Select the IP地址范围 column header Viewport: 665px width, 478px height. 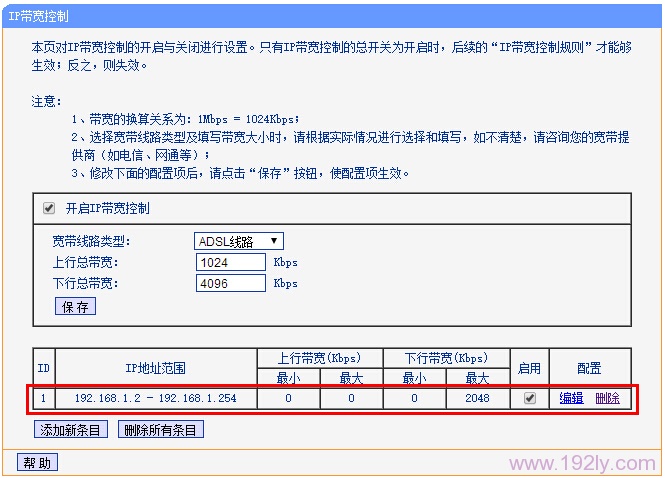pyautogui.click(x=156, y=368)
